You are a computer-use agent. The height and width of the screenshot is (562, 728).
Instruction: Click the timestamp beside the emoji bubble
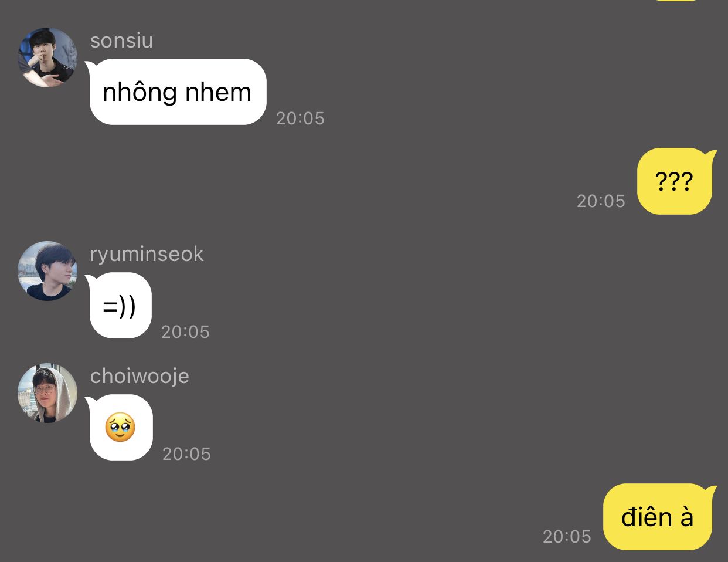pos(186,454)
